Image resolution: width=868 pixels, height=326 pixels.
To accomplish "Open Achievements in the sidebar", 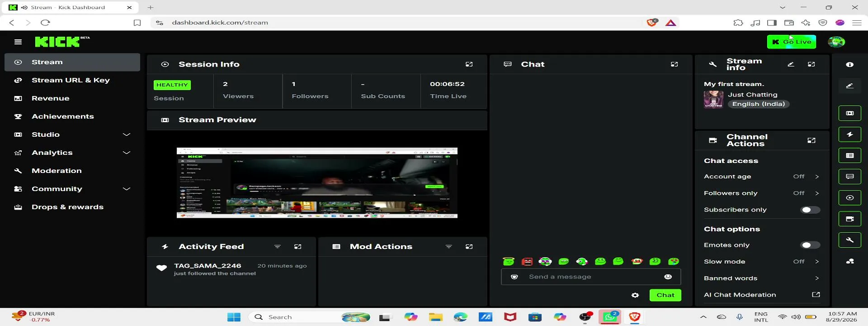I will [72, 116].
